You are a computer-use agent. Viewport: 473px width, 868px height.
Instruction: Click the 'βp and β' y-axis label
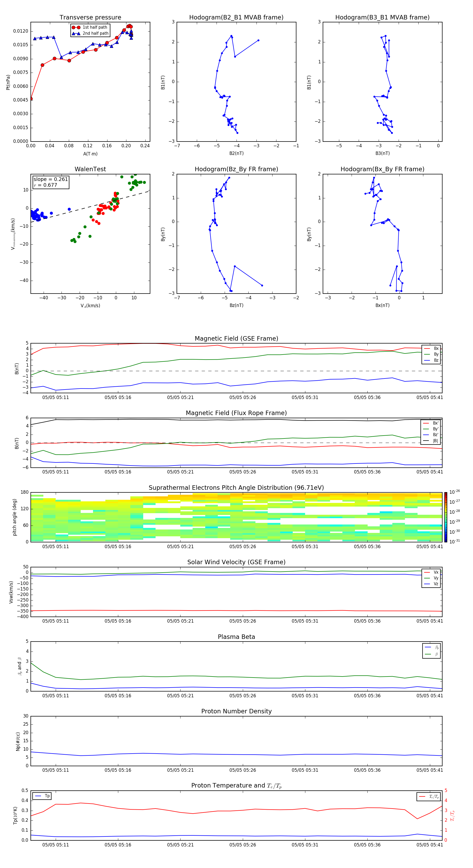pos(19,666)
